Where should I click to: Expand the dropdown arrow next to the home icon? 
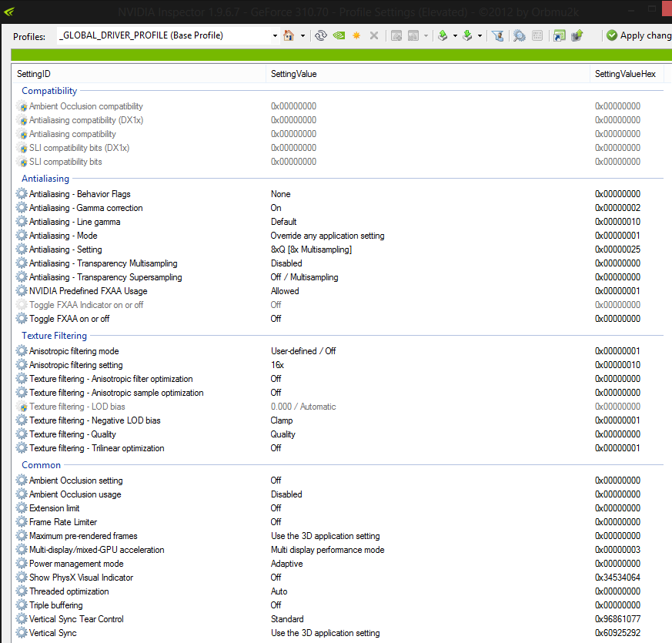click(303, 35)
